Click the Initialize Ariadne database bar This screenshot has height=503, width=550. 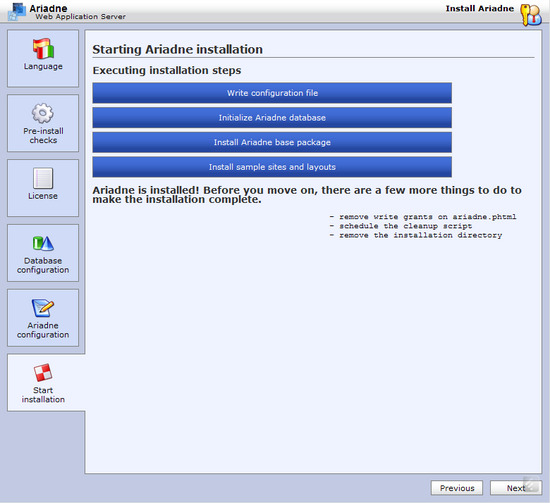[x=272, y=118]
